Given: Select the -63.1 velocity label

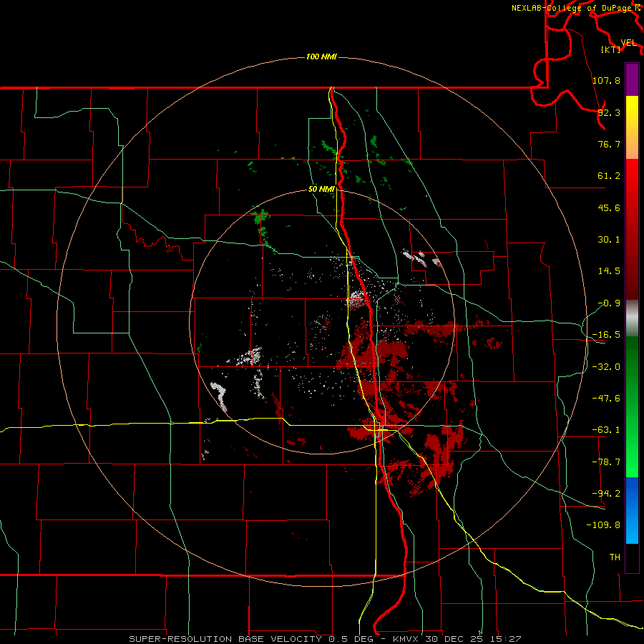Looking at the screenshot, I should (606, 430).
